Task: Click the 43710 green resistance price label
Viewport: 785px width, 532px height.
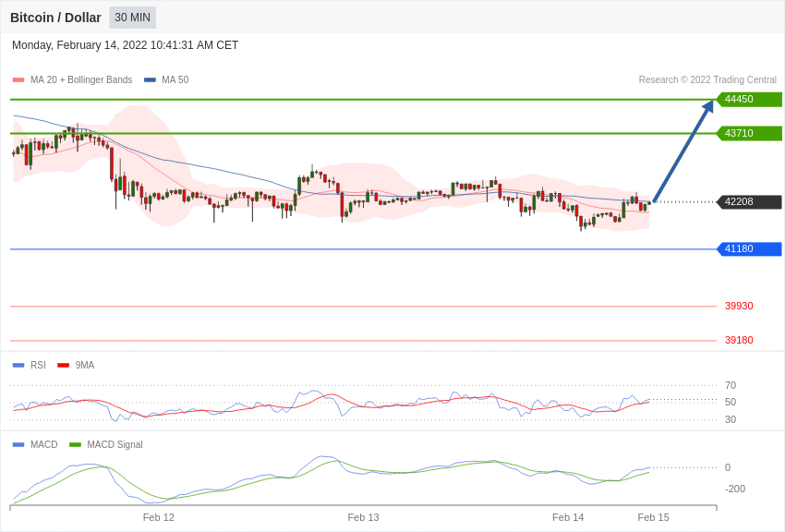Action: click(x=750, y=133)
